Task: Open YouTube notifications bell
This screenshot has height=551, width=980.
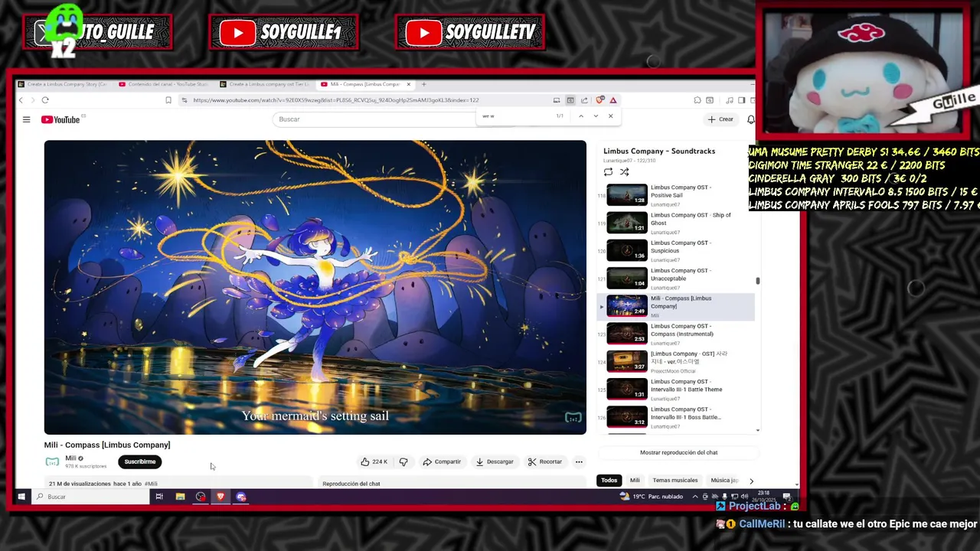Action: click(750, 119)
